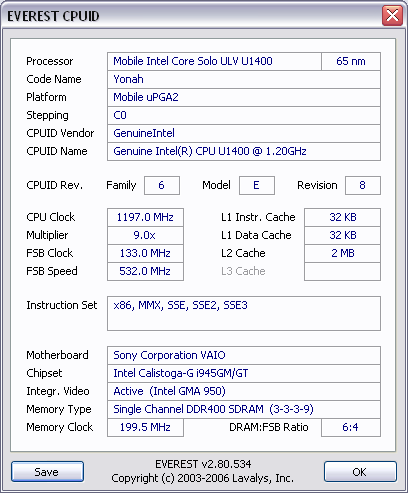Click the Model value E
This screenshot has width=408, height=493.
point(257,185)
